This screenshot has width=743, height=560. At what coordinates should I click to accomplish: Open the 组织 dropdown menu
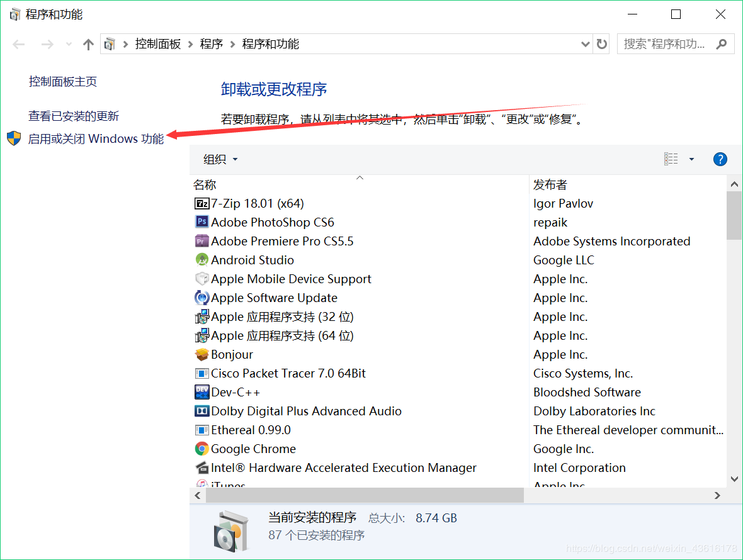tap(220, 159)
